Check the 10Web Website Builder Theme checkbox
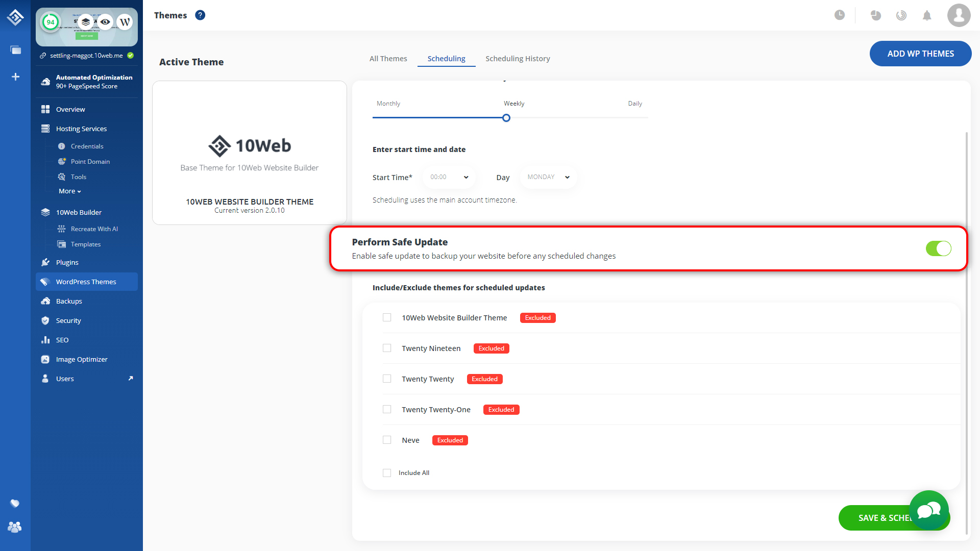This screenshot has width=980, height=551. 387,317
